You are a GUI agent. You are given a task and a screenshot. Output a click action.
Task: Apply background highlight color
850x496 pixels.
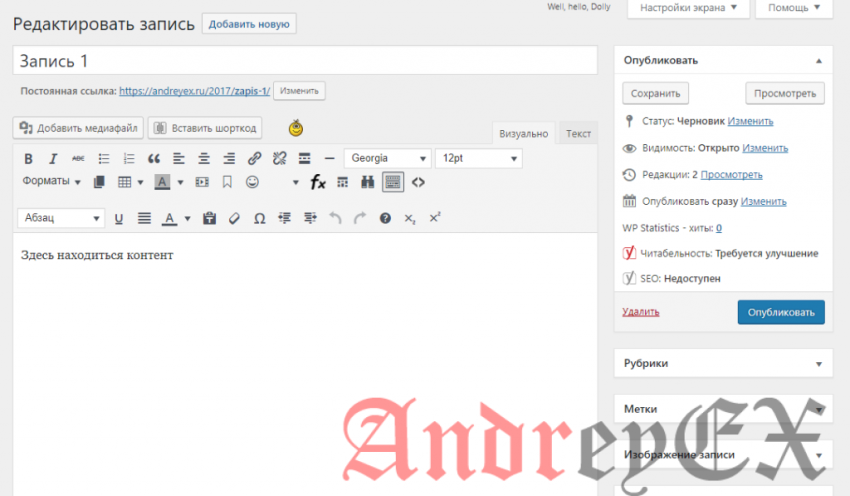click(x=162, y=182)
